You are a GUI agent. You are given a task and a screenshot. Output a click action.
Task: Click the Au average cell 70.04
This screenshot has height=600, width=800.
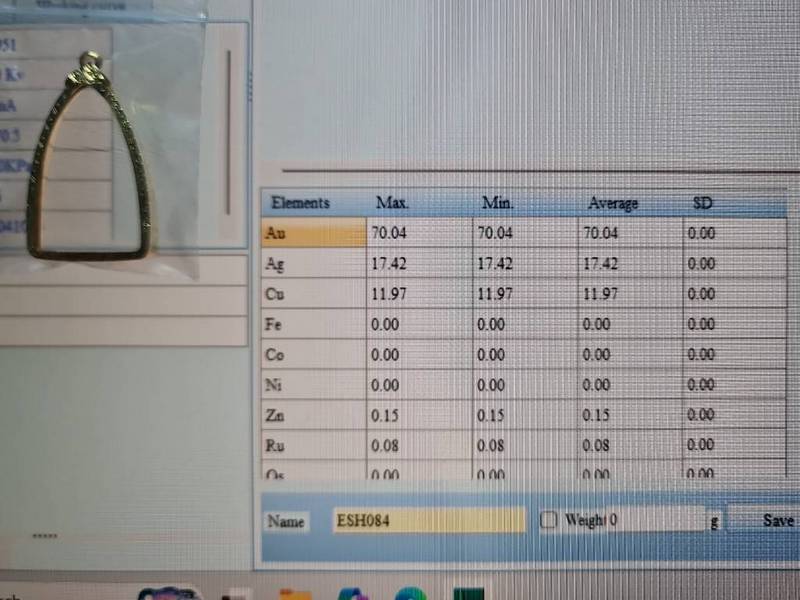point(601,233)
